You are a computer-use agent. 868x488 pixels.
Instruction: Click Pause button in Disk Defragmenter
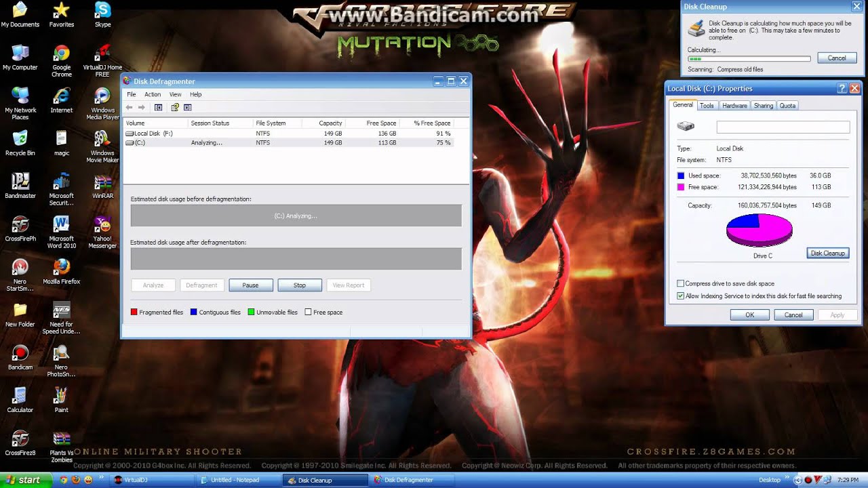[251, 285]
